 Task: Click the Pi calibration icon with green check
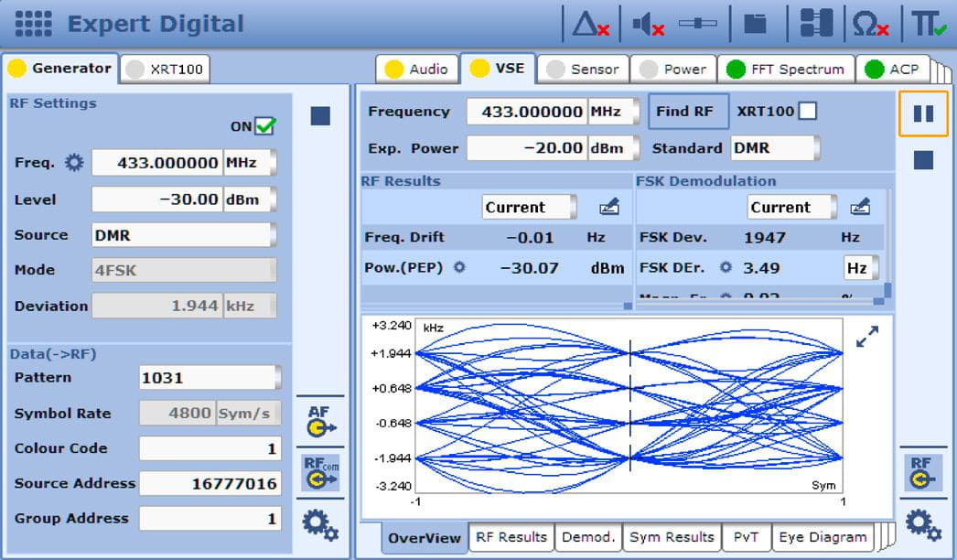coord(930,25)
